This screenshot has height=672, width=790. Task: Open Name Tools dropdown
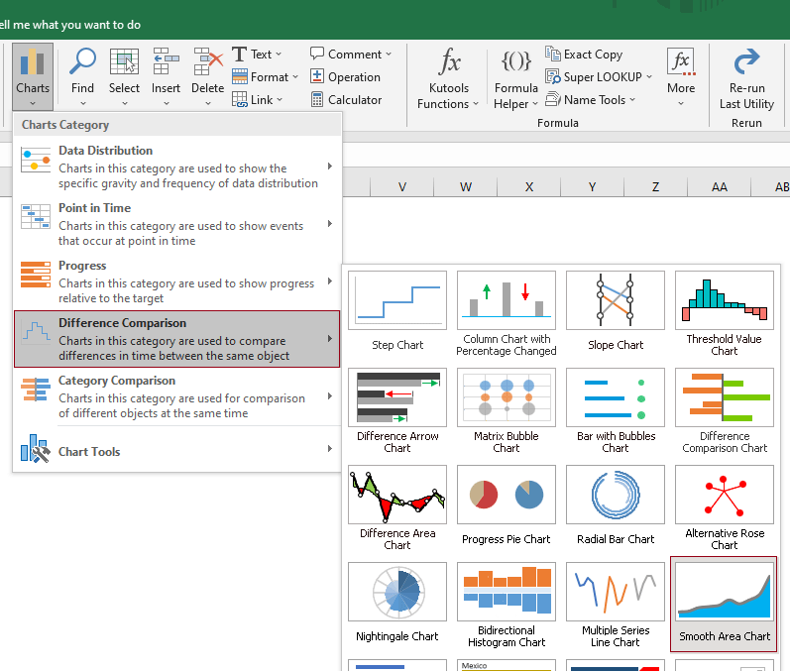pos(590,100)
